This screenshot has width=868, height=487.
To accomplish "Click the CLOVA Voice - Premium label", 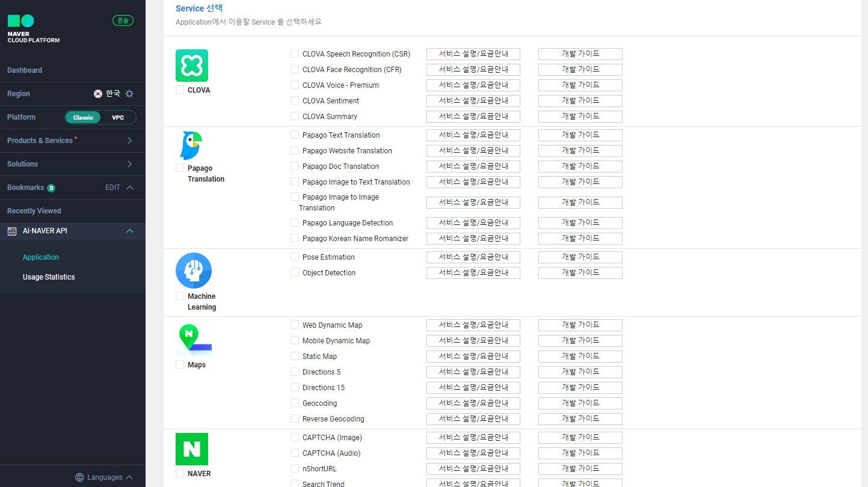I will 340,85.
